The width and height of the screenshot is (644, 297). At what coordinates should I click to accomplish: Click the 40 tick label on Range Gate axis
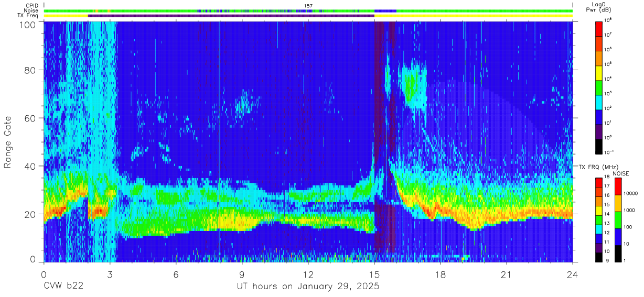31,166
